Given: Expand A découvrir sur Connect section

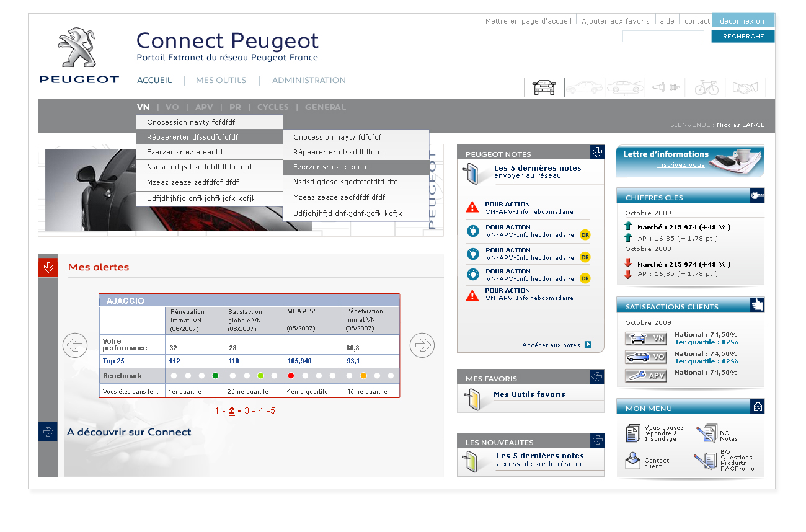Looking at the screenshot, I should (48, 432).
